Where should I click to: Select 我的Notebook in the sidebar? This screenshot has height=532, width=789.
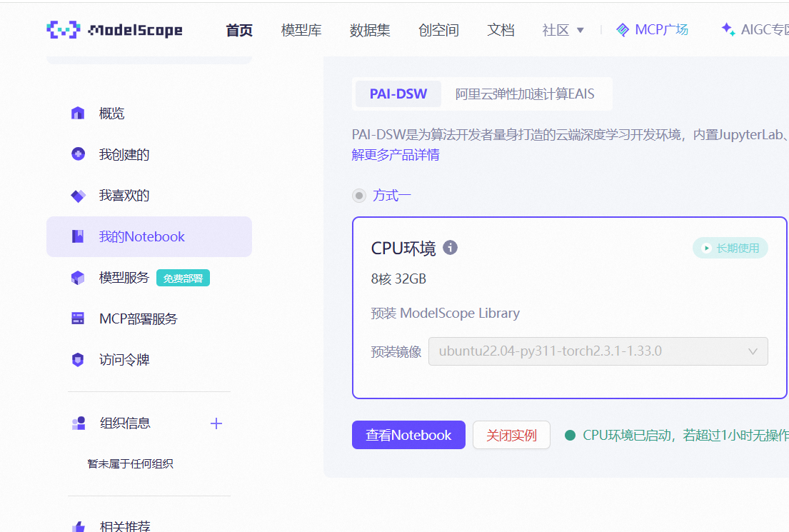click(149, 236)
